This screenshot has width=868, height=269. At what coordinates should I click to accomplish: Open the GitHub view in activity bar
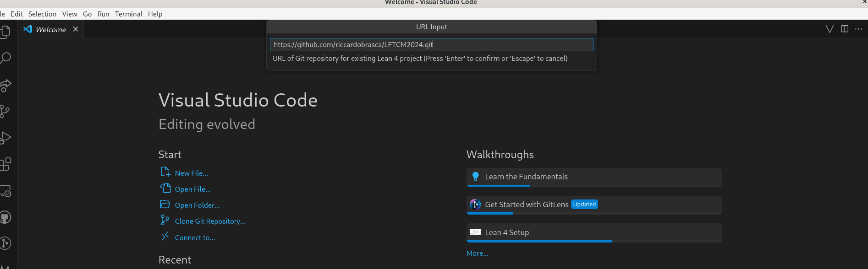(x=5, y=217)
